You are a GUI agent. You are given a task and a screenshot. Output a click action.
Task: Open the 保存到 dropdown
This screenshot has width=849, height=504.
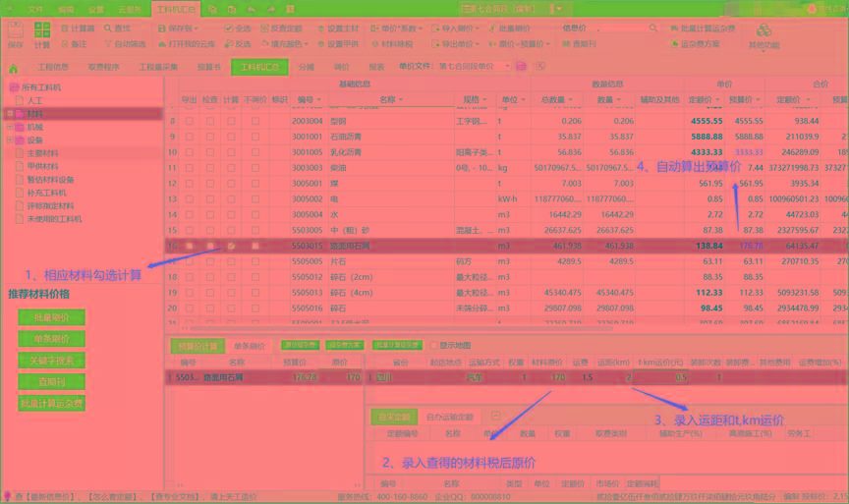[178, 28]
